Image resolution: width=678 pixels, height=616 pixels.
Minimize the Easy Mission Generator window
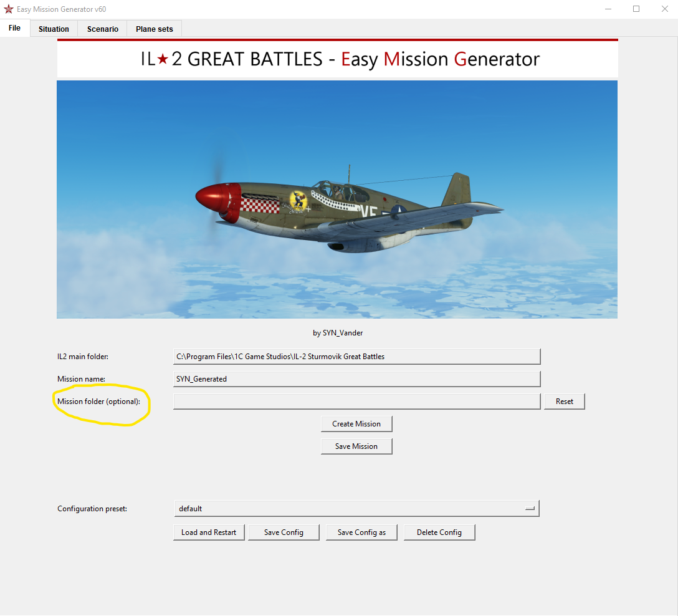pyautogui.click(x=608, y=9)
